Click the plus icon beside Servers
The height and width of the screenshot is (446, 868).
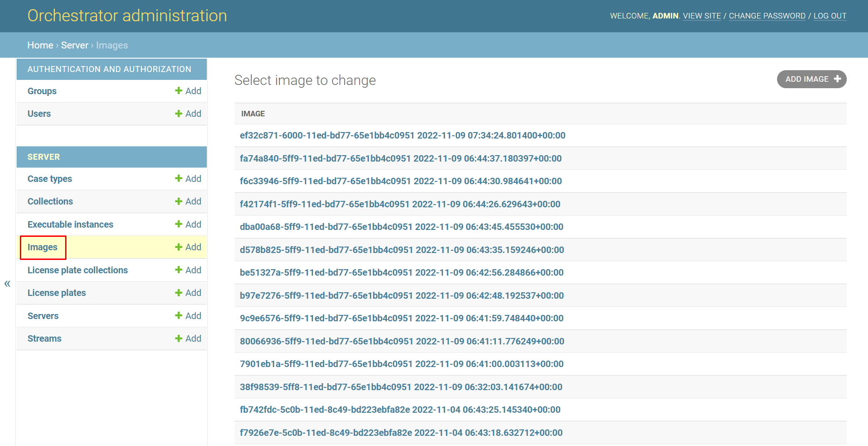(x=179, y=316)
